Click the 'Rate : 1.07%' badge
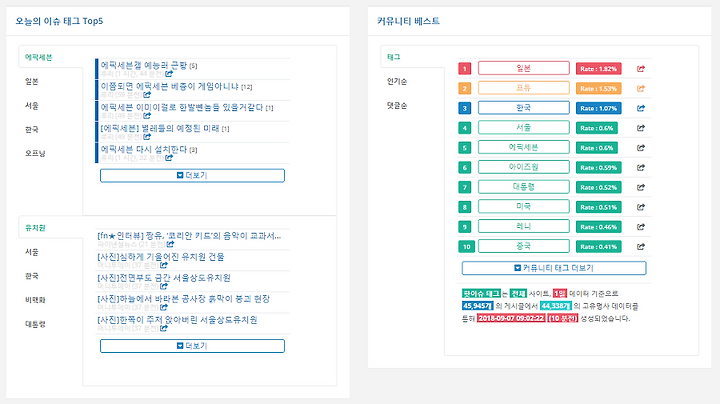The image size is (720, 404). click(x=598, y=108)
